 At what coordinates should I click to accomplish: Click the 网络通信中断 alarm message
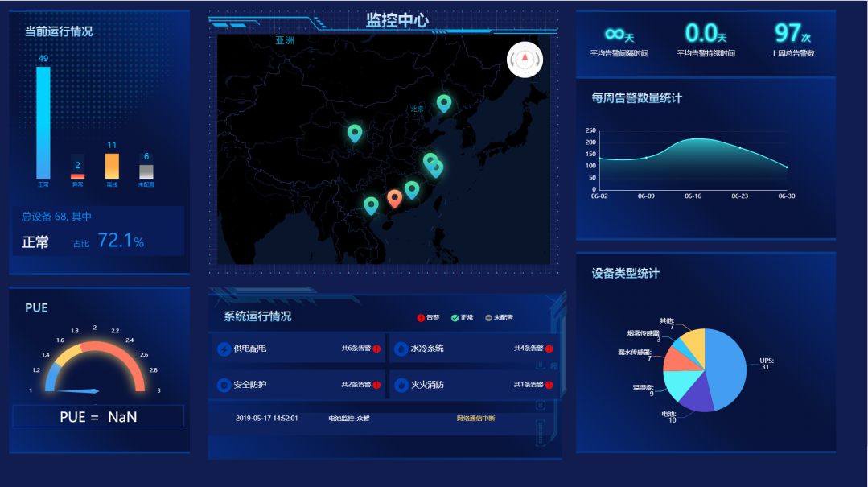coord(475,419)
